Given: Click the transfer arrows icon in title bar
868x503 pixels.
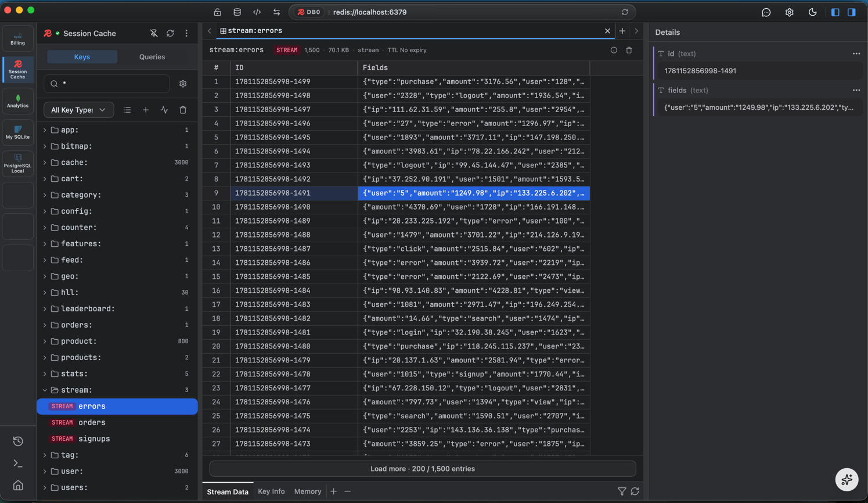Looking at the screenshot, I should click(x=277, y=12).
